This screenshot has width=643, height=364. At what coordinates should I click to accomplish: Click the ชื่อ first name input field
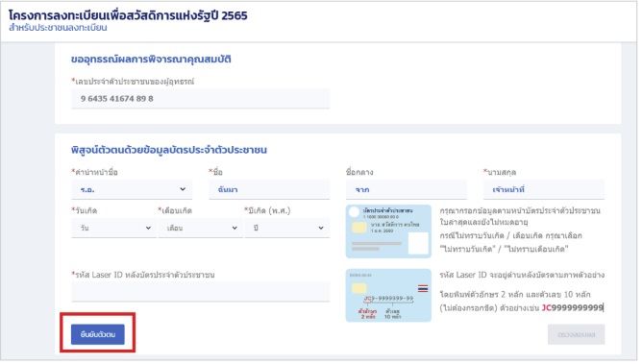269,189
